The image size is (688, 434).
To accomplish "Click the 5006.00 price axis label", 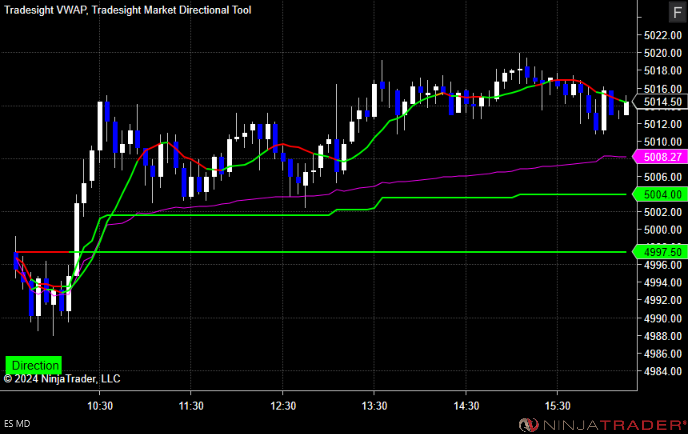I will (663, 177).
